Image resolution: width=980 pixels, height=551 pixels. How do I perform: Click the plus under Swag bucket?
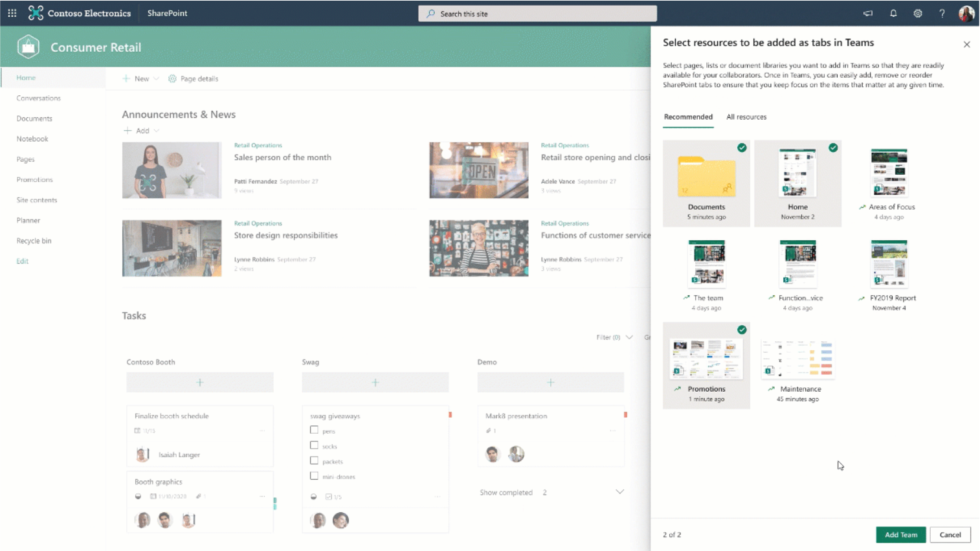[x=375, y=383]
